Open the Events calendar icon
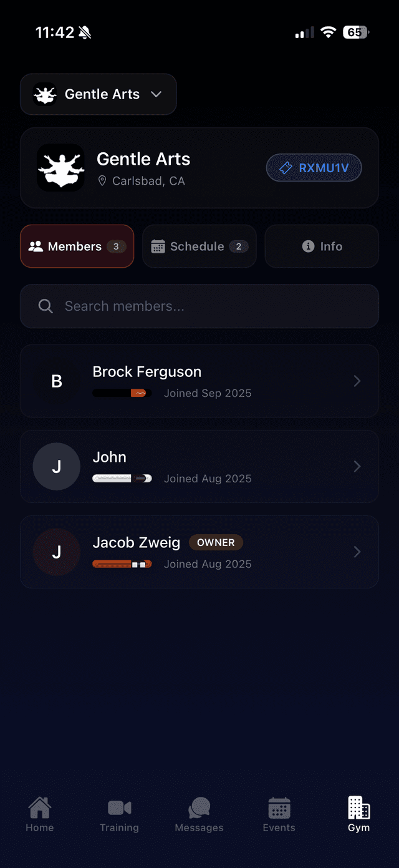Viewport: 399px width, 868px height. (279, 808)
